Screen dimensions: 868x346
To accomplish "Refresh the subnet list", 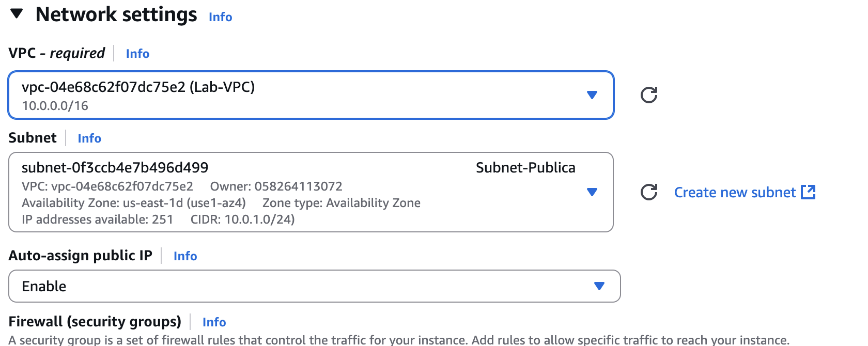I will pyautogui.click(x=649, y=192).
